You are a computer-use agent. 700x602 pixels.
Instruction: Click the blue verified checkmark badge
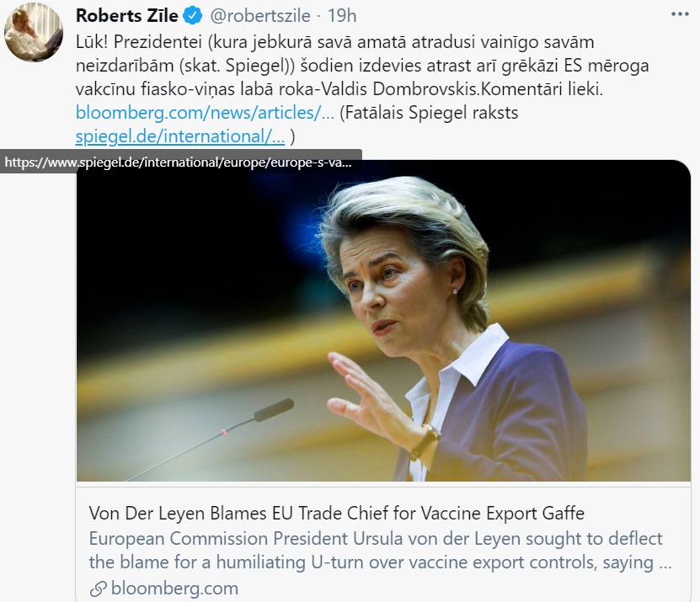point(193,16)
